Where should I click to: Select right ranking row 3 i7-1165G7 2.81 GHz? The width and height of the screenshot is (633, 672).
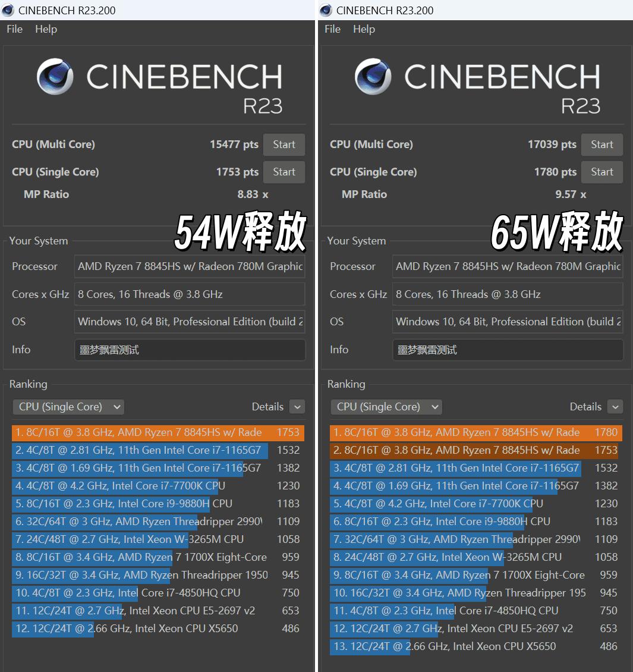pyautogui.click(x=476, y=468)
